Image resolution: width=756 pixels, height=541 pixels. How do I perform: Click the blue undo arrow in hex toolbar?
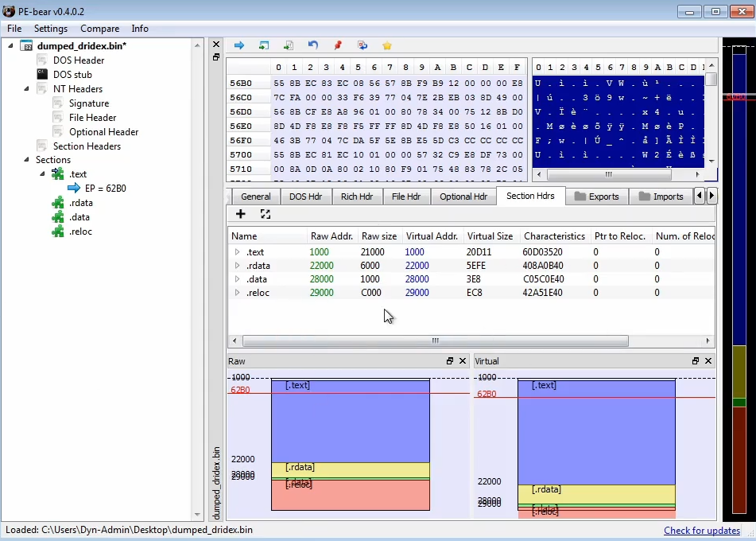click(313, 46)
